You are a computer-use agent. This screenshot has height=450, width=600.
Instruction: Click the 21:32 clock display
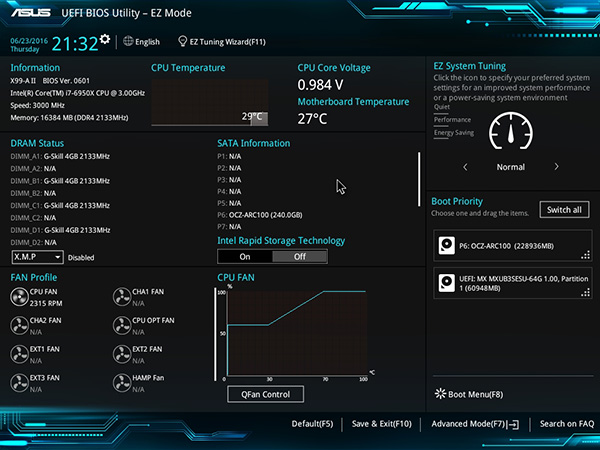(x=75, y=44)
